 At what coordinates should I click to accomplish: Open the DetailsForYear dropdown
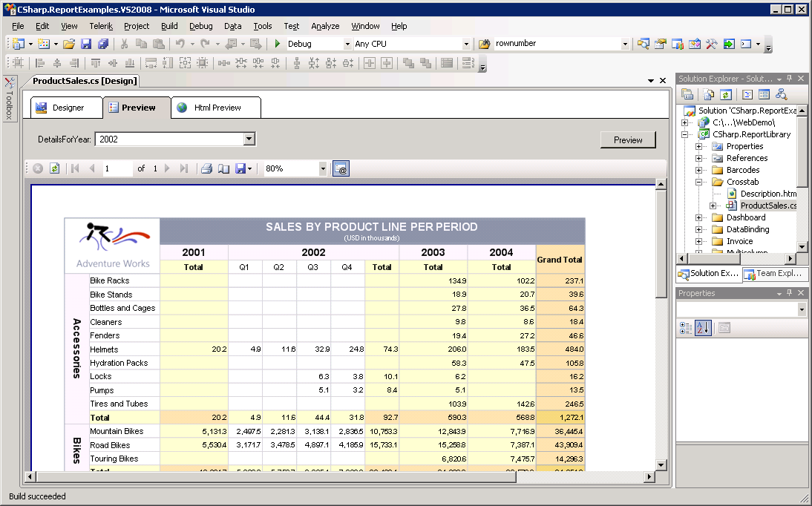tap(249, 139)
